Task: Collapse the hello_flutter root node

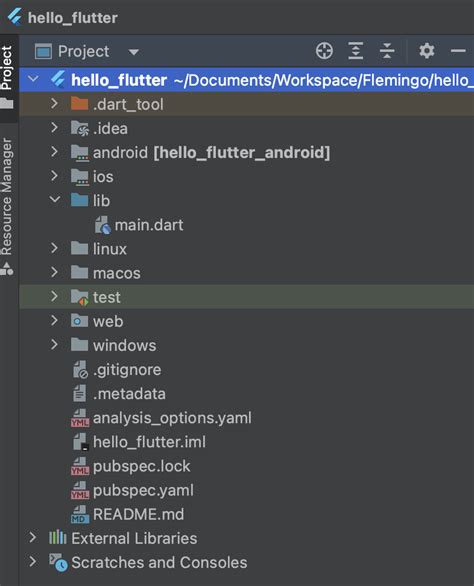Action: click(33, 79)
